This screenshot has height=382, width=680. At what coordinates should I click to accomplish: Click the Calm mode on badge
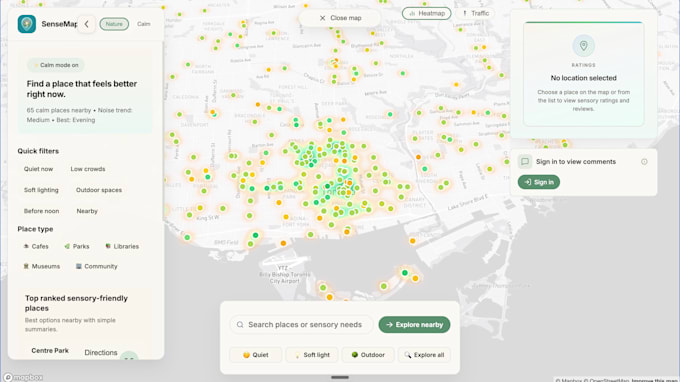(x=56, y=65)
